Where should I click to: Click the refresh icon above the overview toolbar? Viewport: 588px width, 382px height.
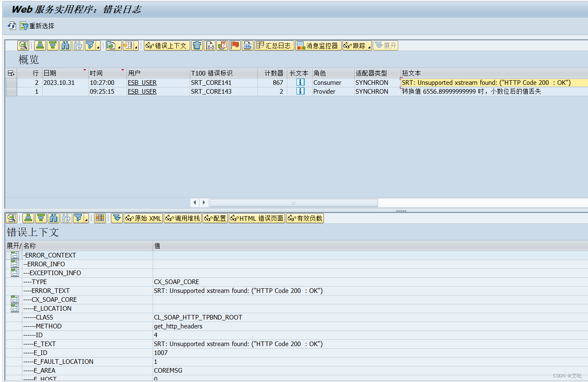click(12, 26)
